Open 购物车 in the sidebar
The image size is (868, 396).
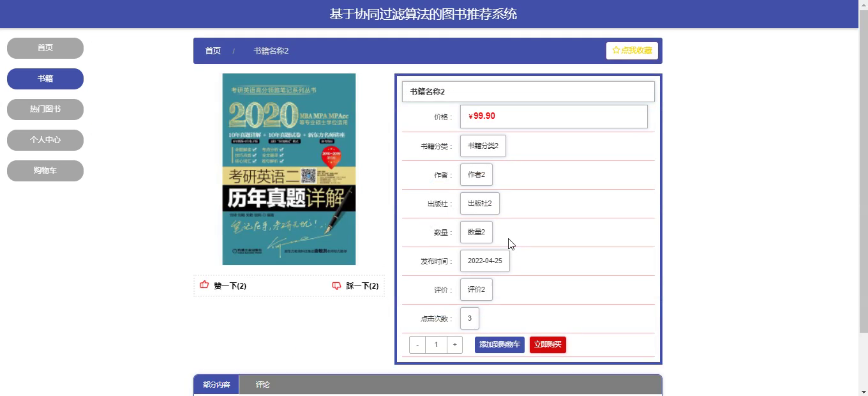(45, 171)
